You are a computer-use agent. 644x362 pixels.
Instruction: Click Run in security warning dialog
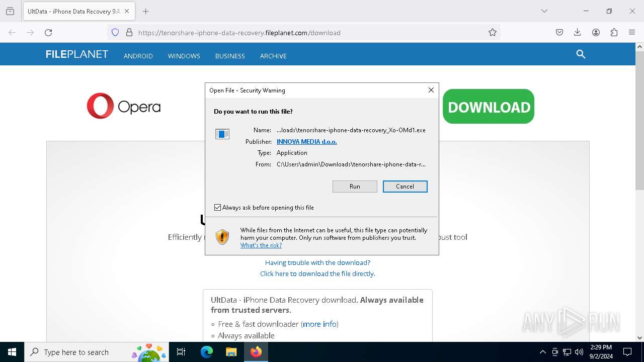[x=355, y=187]
